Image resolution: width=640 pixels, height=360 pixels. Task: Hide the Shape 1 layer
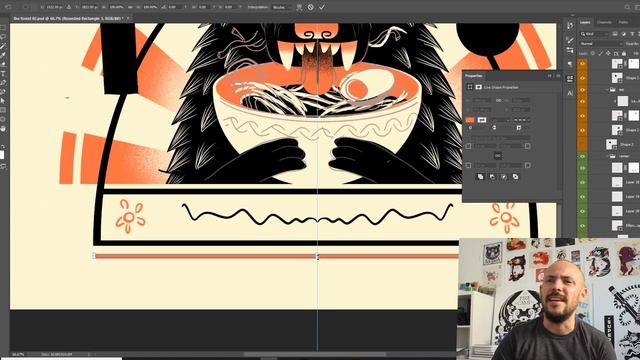(582, 78)
